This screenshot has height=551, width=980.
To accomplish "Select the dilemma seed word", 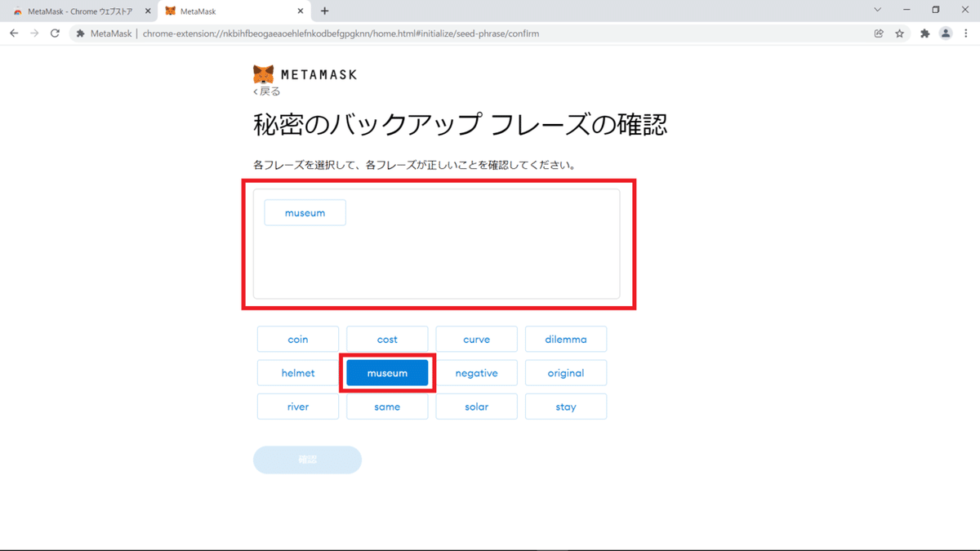I will (566, 339).
